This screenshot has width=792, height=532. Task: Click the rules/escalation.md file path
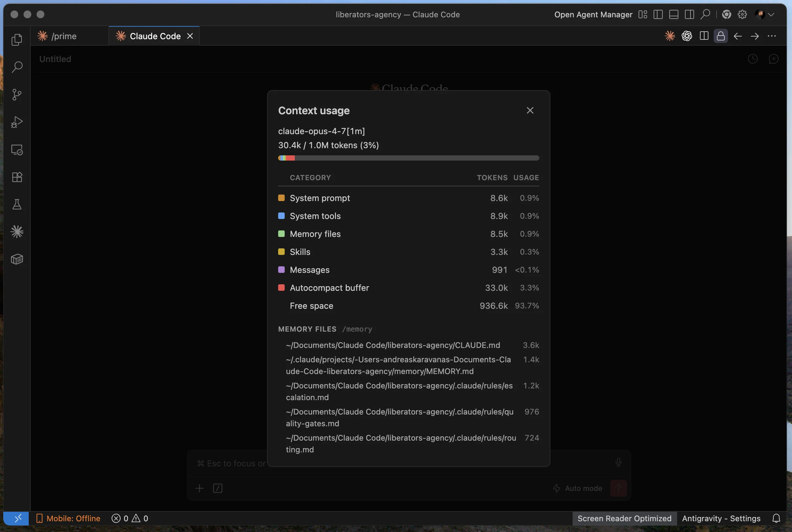(x=399, y=392)
